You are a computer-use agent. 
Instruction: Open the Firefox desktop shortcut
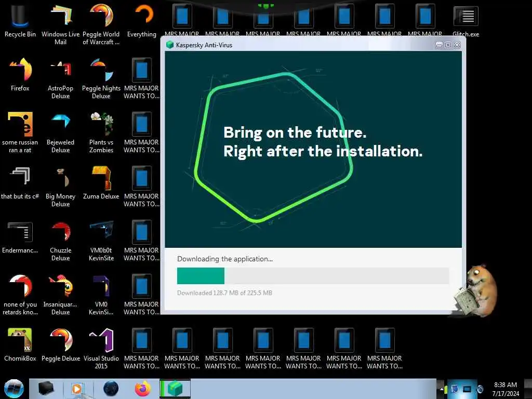(x=20, y=75)
